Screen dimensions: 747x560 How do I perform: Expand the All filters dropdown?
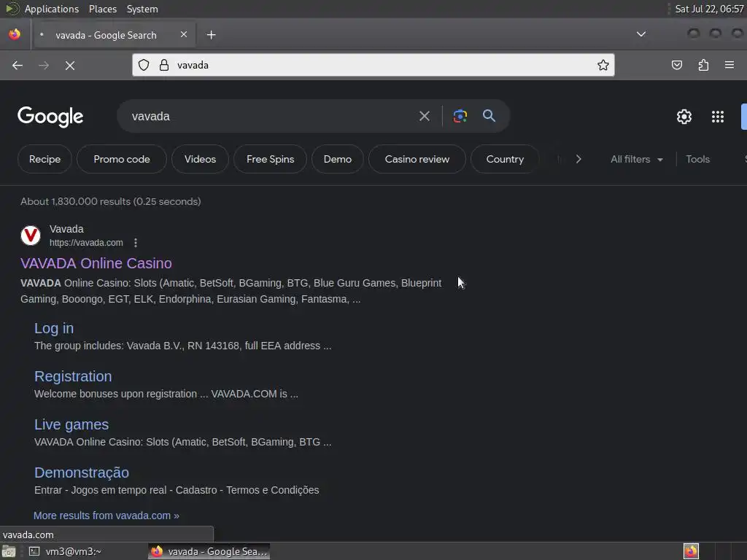(x=636, y=159)
